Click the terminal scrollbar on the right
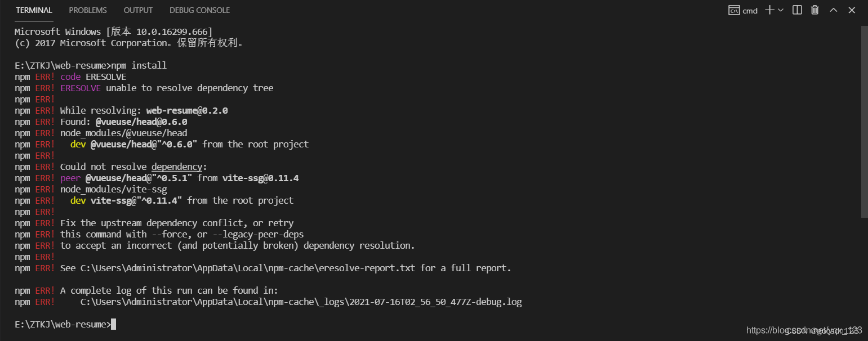 [863, 113]
